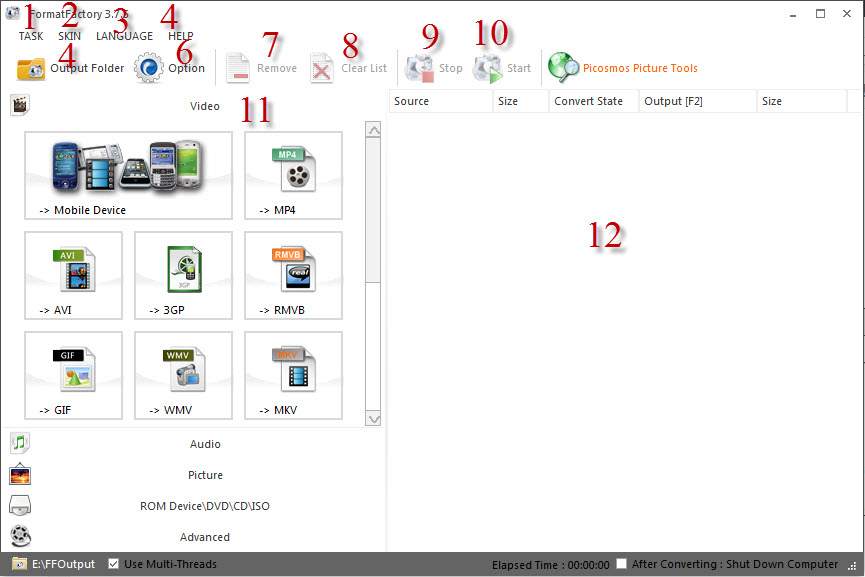Open the SKIN menu
Screen dimensions: 865x577
coord(70,36)
